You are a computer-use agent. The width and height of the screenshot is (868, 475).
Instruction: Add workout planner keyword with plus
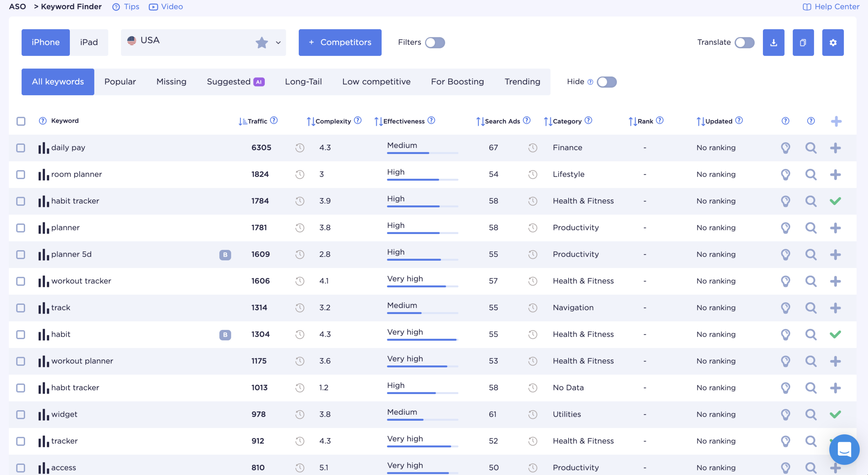coord(835,361)
